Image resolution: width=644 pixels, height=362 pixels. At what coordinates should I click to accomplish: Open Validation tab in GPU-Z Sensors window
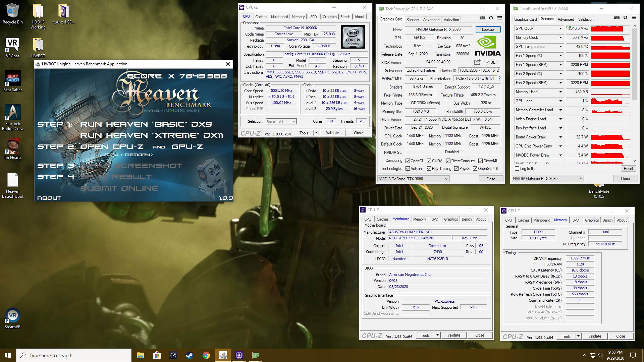(586, 19)
